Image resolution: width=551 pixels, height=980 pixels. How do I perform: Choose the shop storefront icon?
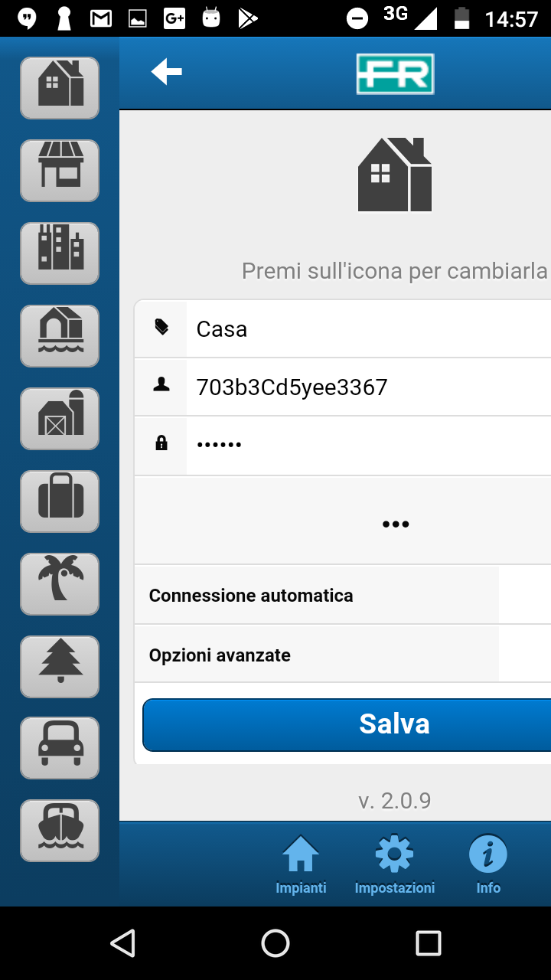pyautogui.click(x=60, y=171)
